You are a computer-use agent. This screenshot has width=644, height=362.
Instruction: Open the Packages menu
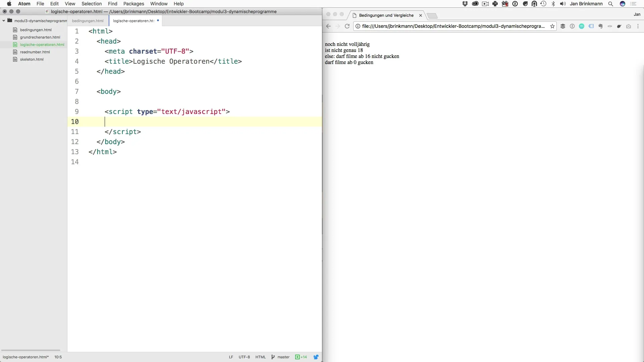click(133, 4)
